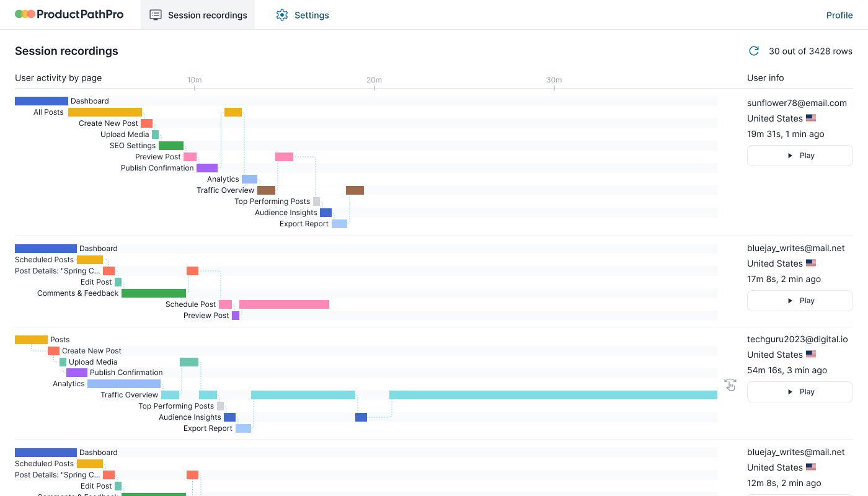Click the purple Publish Confirmation bar in first session
Screen dimensions: 868x496
coord(207,168)
